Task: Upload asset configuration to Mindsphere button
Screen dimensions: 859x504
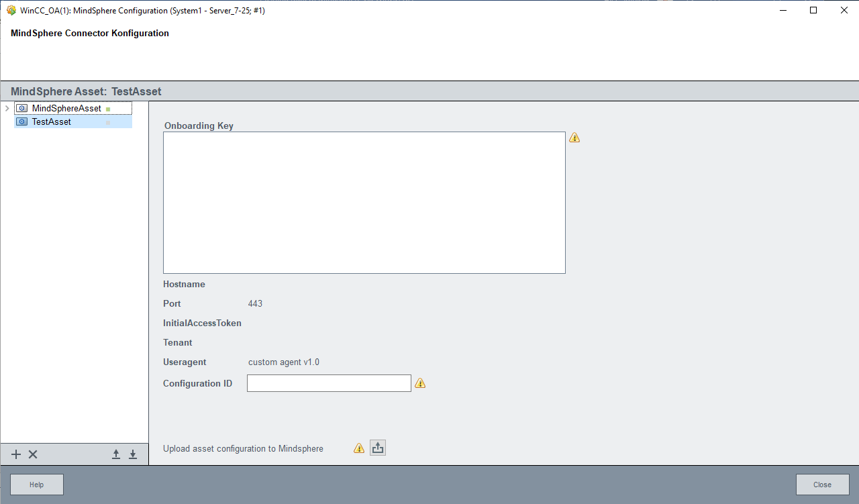Action: point(378,448)
